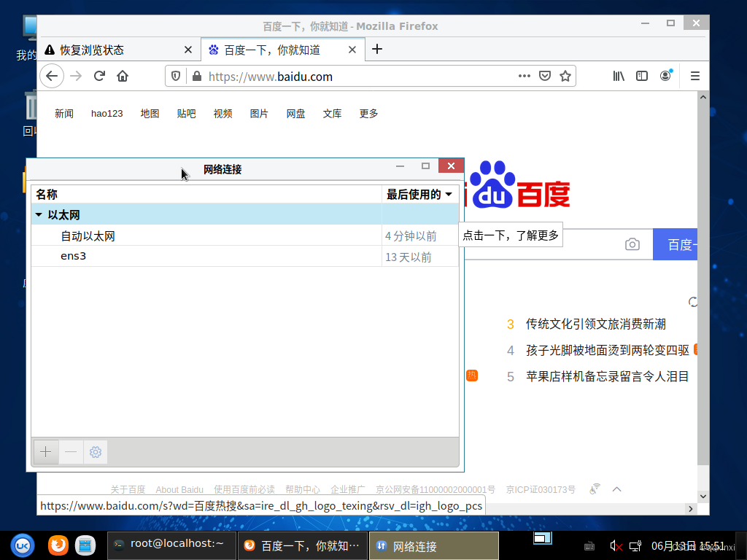Open 视频 link on Baidu
Image resolution: width=747 pixels, height=560 pixels.
222,113
